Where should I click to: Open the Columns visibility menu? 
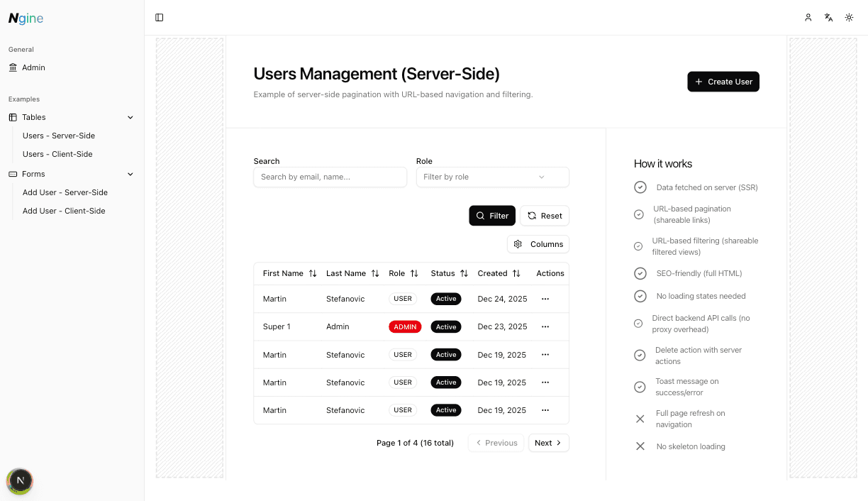(538, 244)
